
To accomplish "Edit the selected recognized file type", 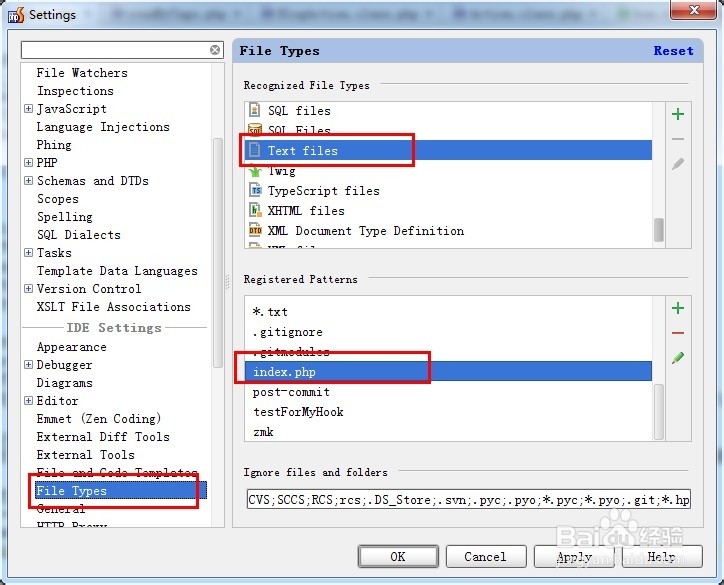I will (x=677, y=163).
